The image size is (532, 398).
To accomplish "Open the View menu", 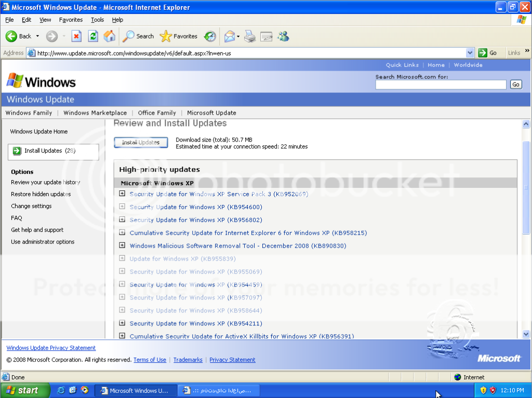I will coord(45,20).
